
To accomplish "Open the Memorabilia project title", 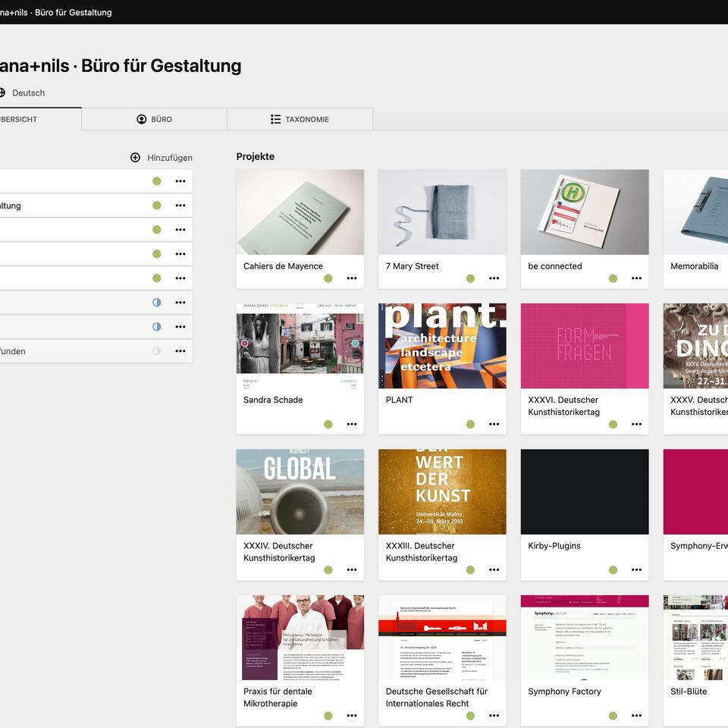I will [694, 266].
